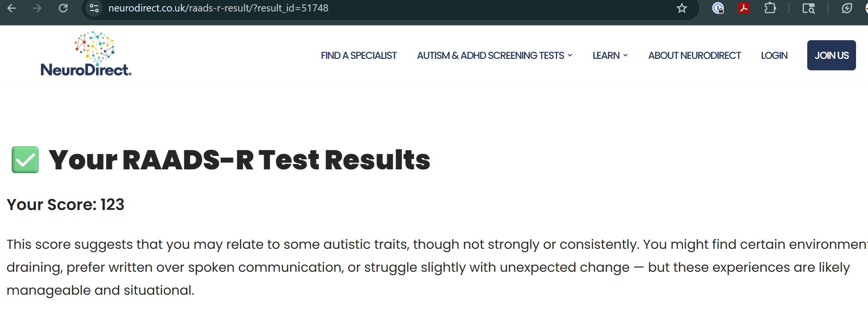Click the energy saver leaf icon
Image resolution: width=868 pixels, height=311 pixels.
tap(846, 8)
